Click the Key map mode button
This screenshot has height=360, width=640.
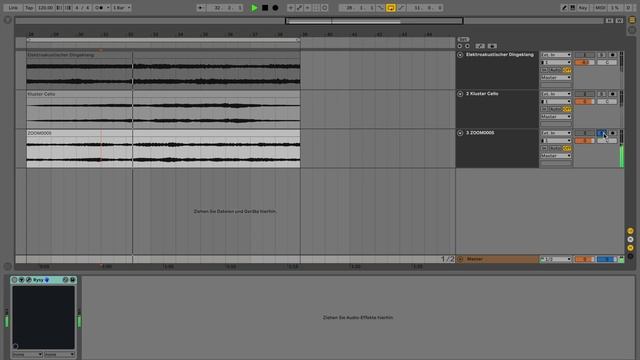click(x=583, y=8)
